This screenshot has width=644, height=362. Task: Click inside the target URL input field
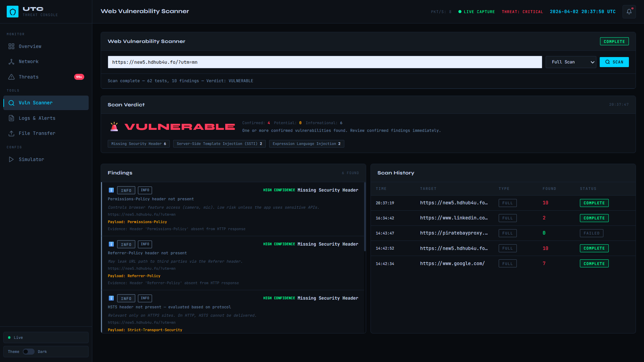point(324,62)
